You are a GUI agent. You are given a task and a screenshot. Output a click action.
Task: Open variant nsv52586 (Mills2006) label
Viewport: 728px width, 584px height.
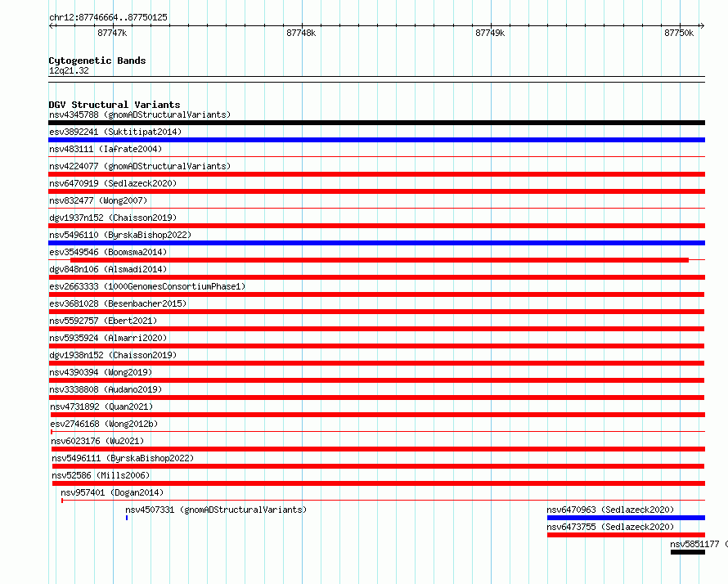(101, 475)
